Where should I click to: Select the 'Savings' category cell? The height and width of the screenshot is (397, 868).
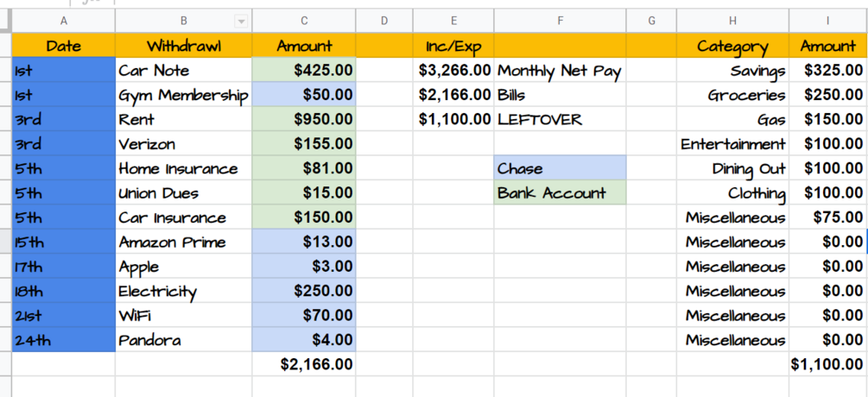[x=733, y=70]
